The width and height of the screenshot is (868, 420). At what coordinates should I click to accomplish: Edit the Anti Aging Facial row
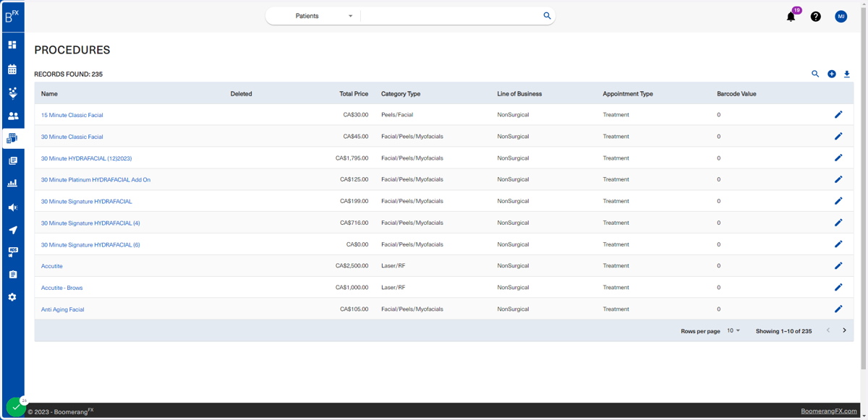tap(838, 309)
